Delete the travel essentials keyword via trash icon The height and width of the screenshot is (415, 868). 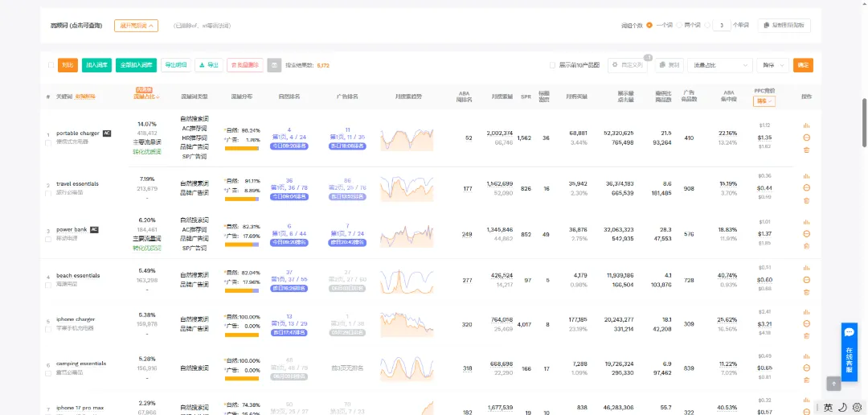coord(806,200)
